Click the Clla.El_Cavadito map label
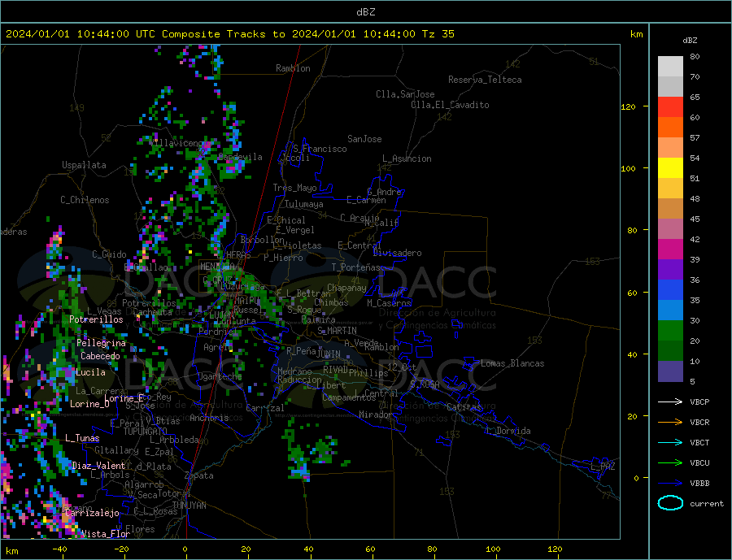The image size is (732, 560). click(450, 105)
